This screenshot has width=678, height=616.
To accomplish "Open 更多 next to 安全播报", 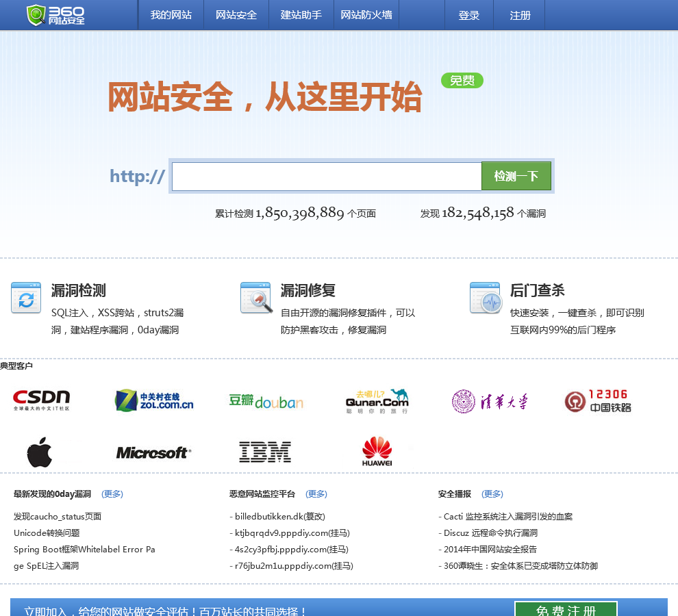I will [492, 493].
